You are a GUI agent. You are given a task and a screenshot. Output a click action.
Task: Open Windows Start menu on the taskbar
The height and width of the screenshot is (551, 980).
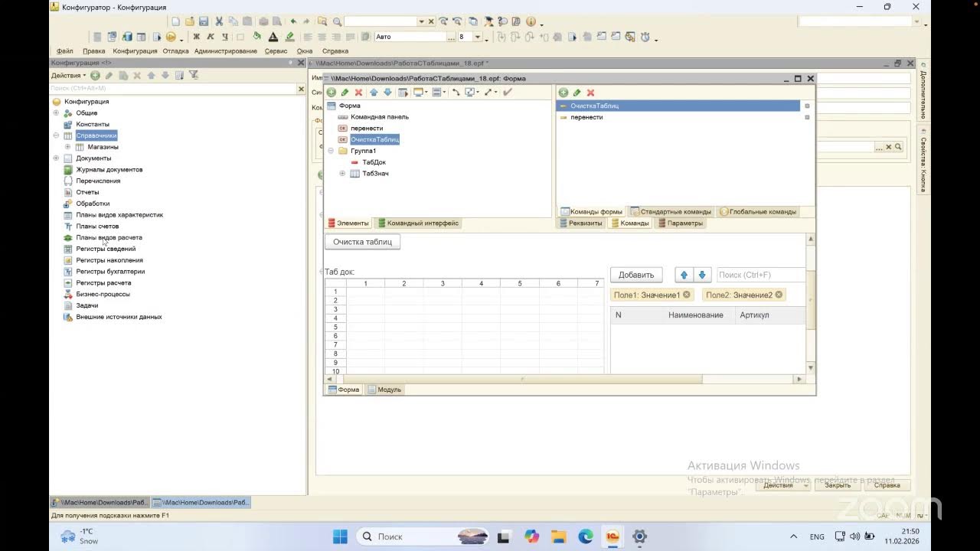coord(340,536)
